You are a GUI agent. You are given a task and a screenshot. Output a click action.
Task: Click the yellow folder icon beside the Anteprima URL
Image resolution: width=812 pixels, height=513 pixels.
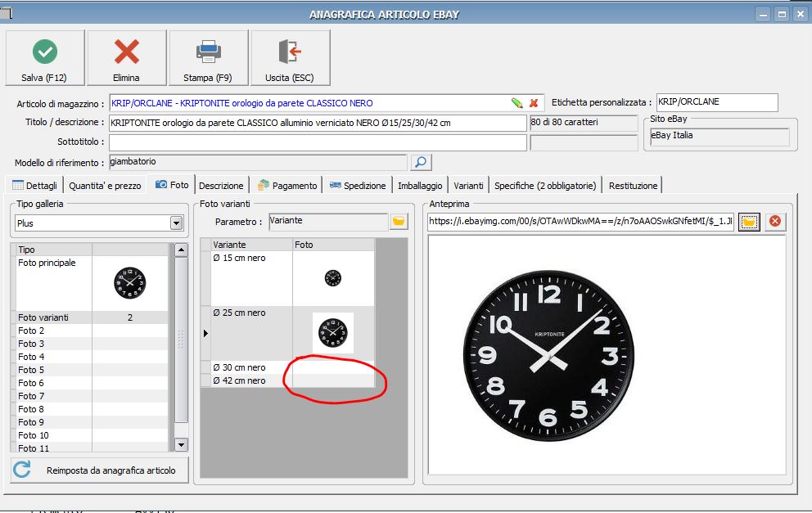tap(749, 222)
